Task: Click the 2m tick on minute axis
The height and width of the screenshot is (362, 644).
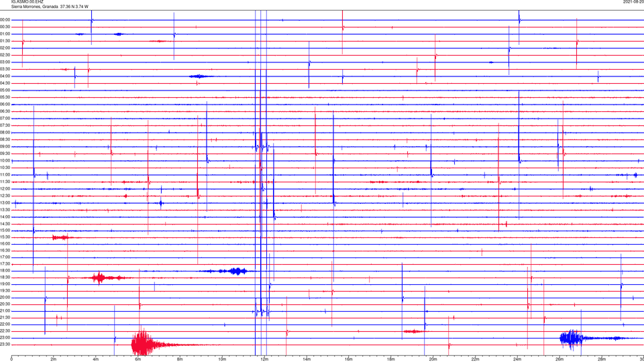Action: [x=54, y=359]
